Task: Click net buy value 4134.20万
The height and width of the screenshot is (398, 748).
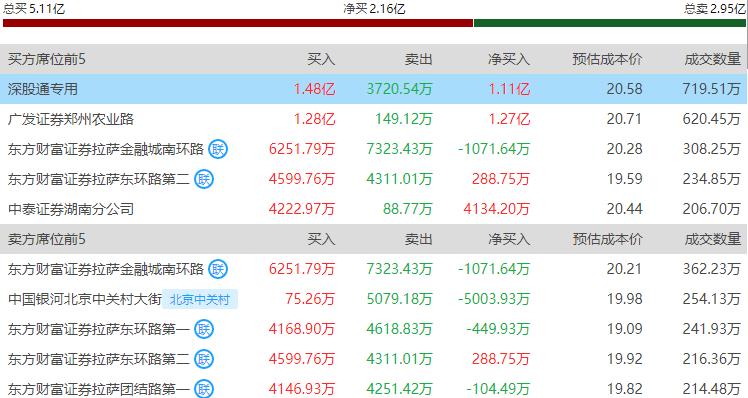Action: pyautogui.click(x=497, y=209)
